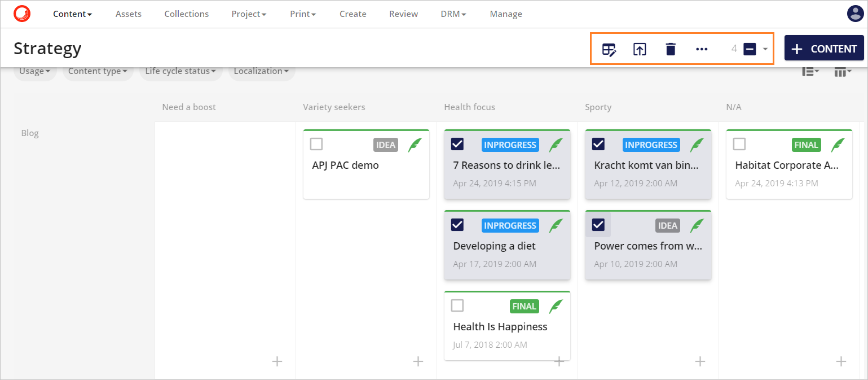868x380 pixels.
Task: Open the ellipsis more-options icon
Action: click(x=701, y=49)
